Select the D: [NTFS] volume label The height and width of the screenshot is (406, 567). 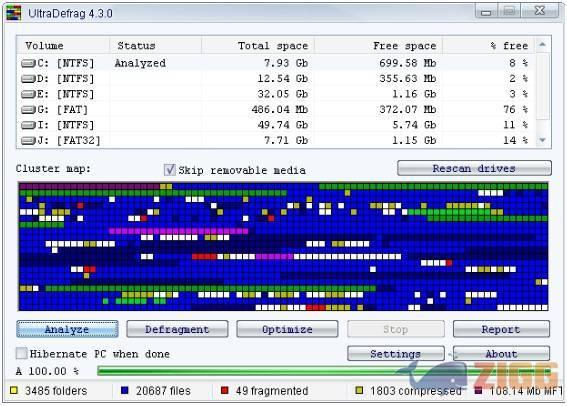pos(66,79)
